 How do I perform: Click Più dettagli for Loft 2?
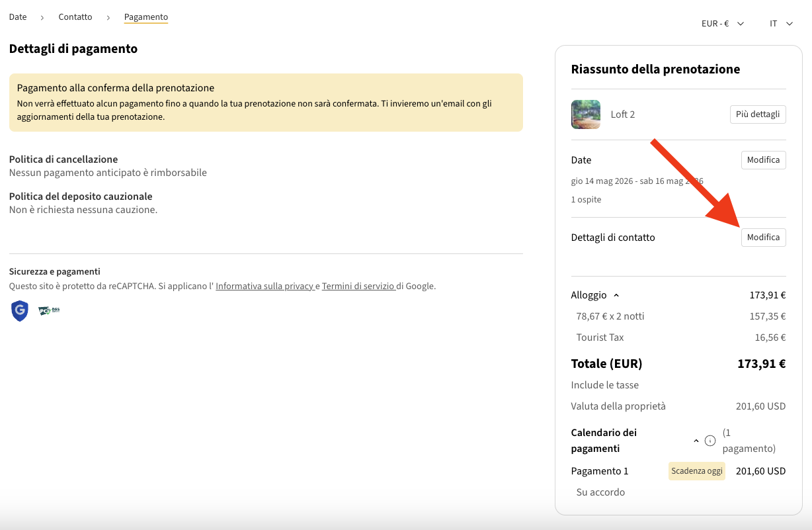pos(758,114)
